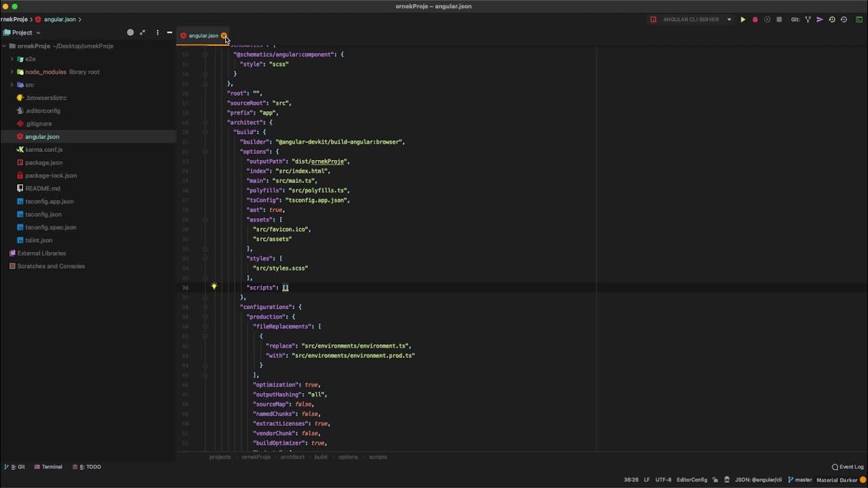Show Git history clock icon
The width and height of the screenshot is (868, 488).
832,20
